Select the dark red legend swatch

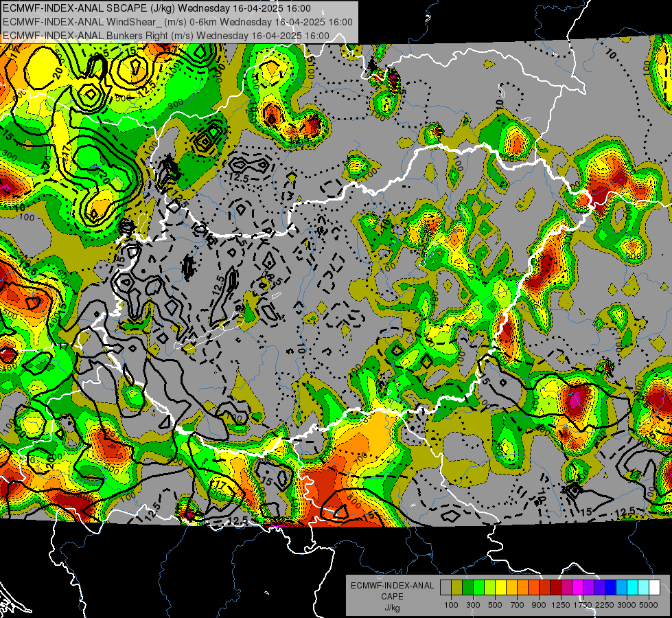tap(556, 588)
